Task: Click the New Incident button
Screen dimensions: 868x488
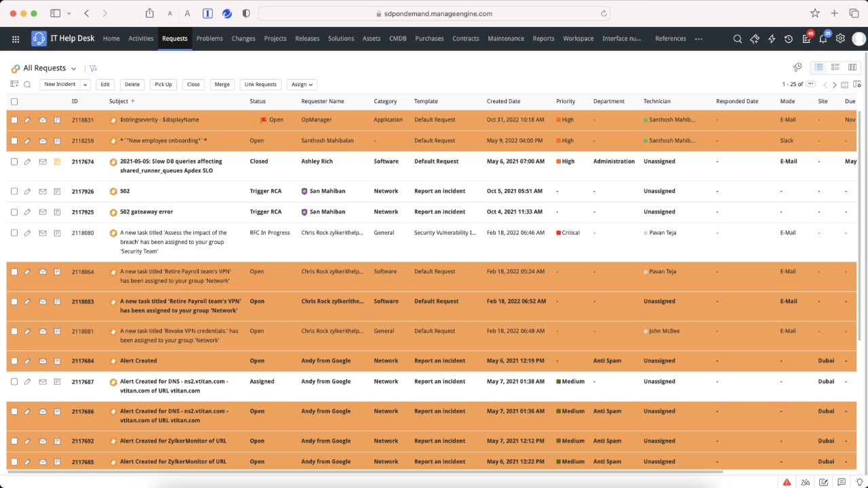Action: click(60, 85)
